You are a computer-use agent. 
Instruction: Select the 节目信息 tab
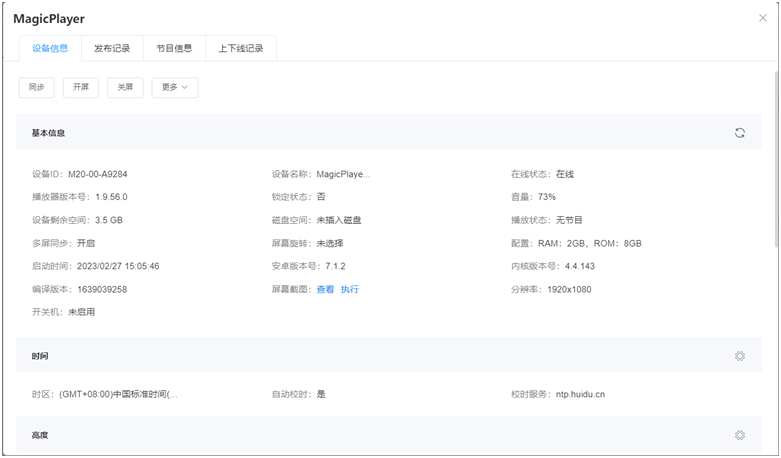click(x=174, y=48)
